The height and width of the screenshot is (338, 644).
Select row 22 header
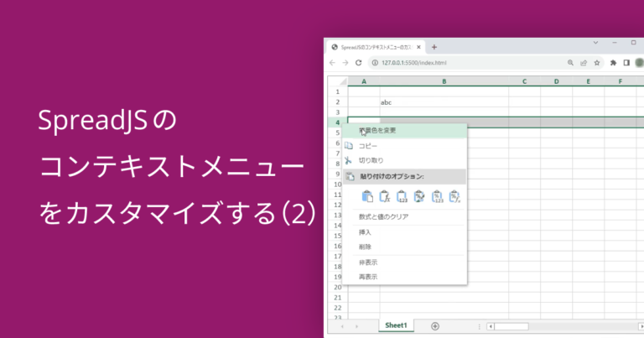click(338, 308)
